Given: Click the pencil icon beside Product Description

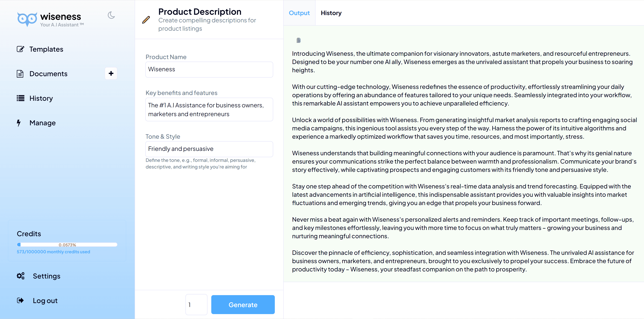Looking at the screenshot, I should click(146, 20).
